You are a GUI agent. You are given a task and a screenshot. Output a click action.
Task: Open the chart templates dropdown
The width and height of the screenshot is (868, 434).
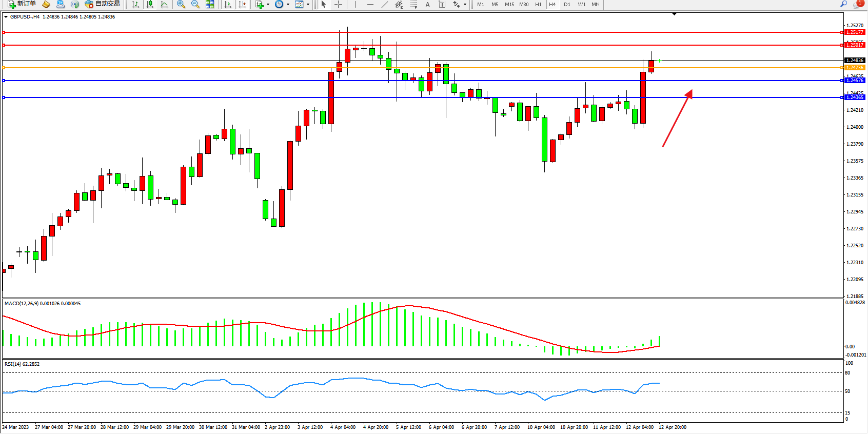(308, 4)
